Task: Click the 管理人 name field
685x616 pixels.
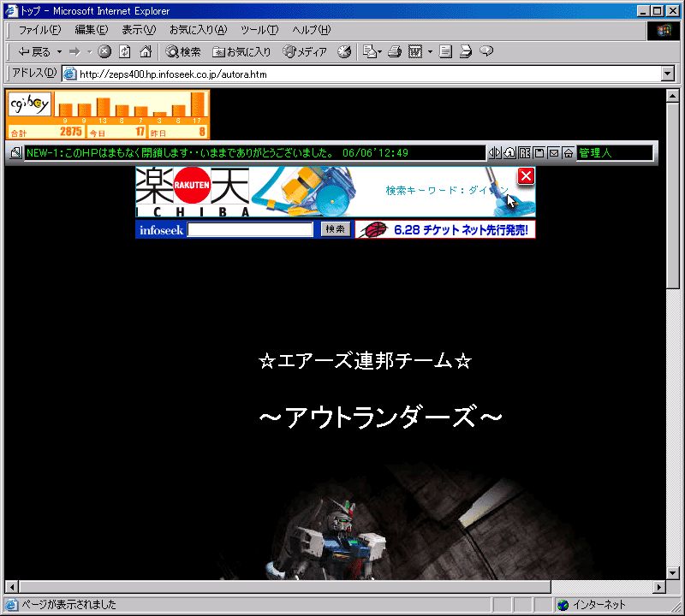Action: 615,153
